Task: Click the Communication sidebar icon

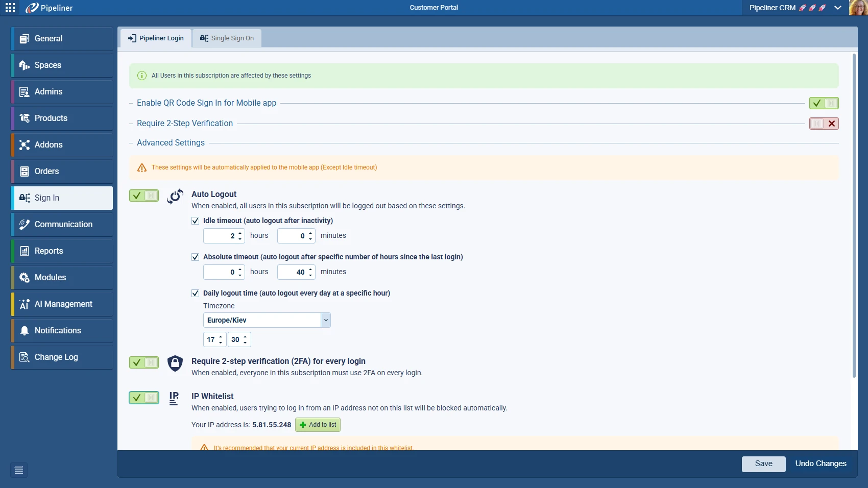Action: [24, 225]
